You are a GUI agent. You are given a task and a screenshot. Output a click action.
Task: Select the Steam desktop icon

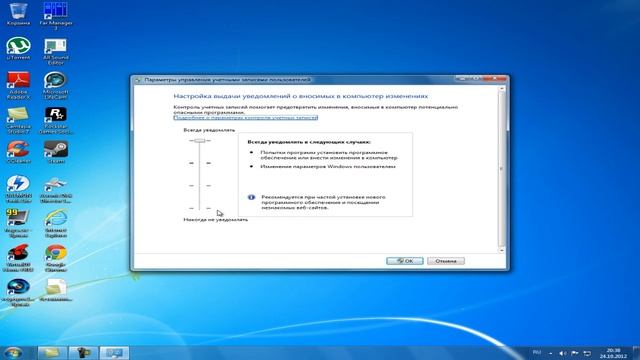(x=56, y=152)
